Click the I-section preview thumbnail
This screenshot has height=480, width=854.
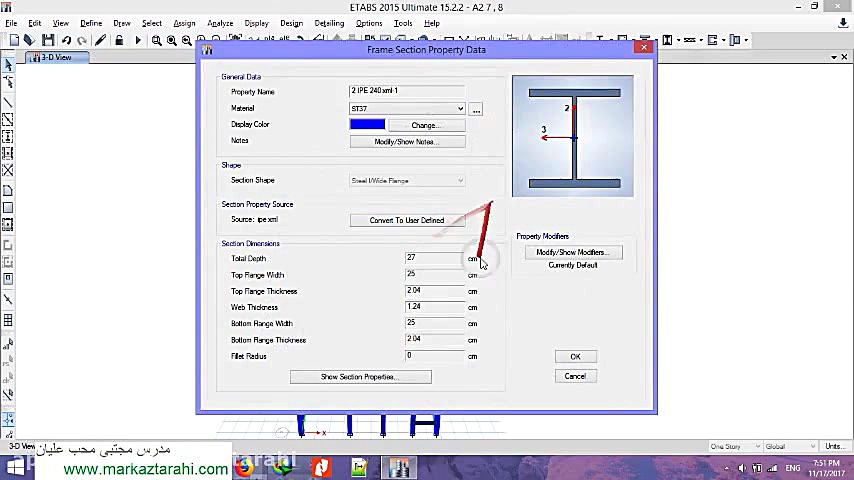[x=572, y=136]
